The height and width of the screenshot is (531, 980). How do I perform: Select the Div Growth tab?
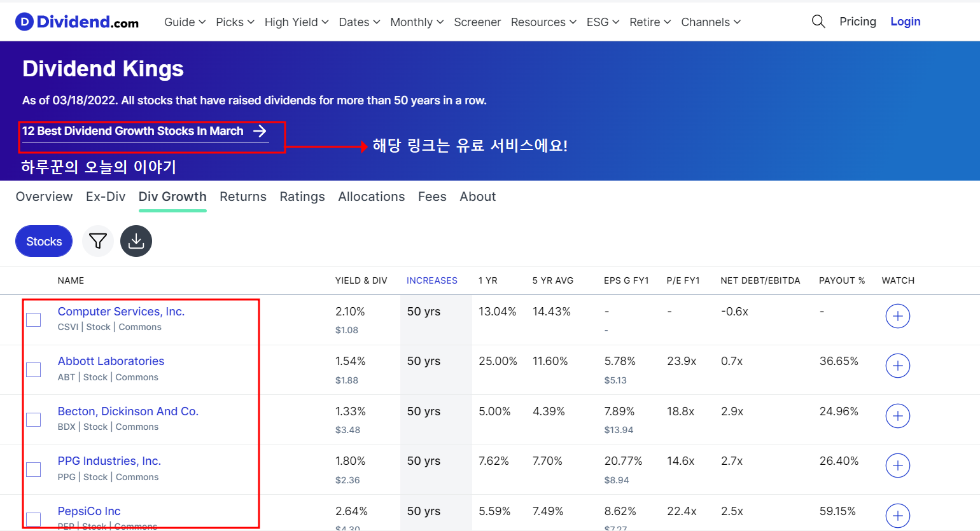click(x=172, y=197)
